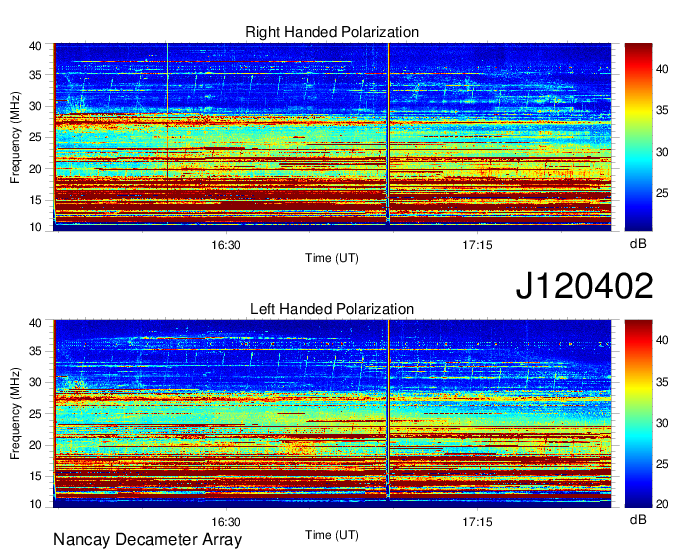Image resolution: width=680 pixels, height=552 pixels.
Task: Click the bottom plot's 15 MHz tick label
Action: [x=35, y=476]
